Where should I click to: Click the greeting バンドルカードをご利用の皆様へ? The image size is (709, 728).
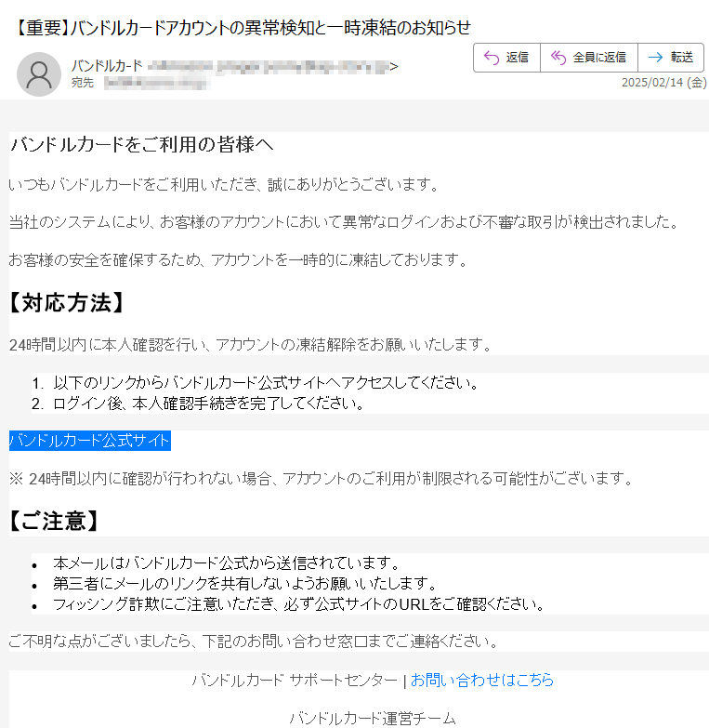pyautogui.click(x=141, y=145)
